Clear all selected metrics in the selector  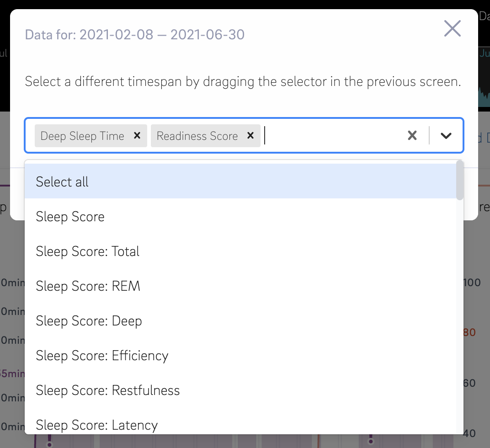pos(412,136)
